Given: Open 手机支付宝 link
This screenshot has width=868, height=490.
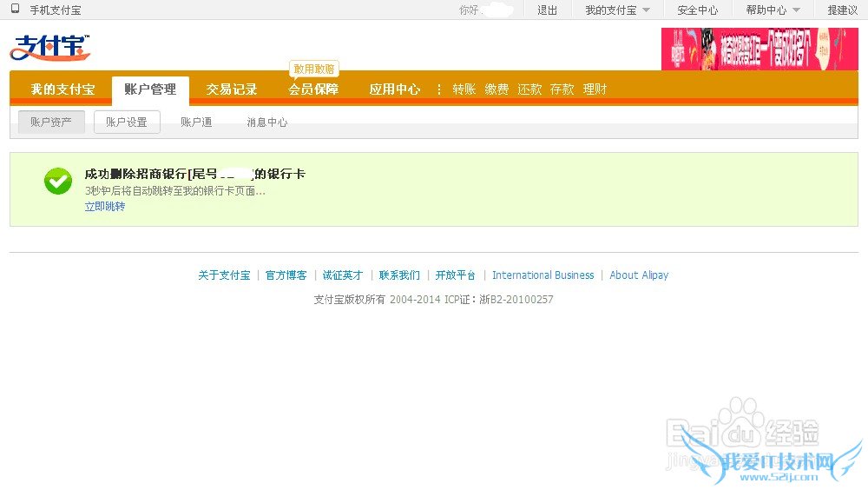Looking at the screenshot, I should [56, 10].
